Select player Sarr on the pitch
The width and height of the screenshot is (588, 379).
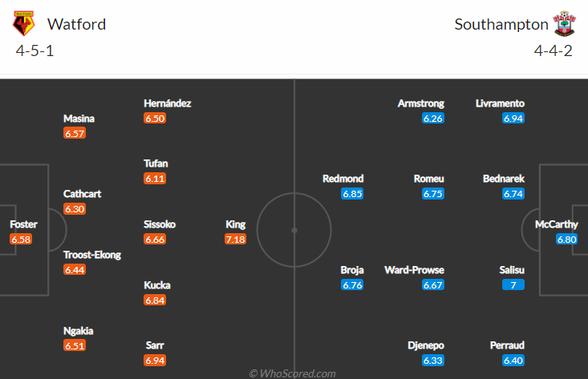click(156, 345)
